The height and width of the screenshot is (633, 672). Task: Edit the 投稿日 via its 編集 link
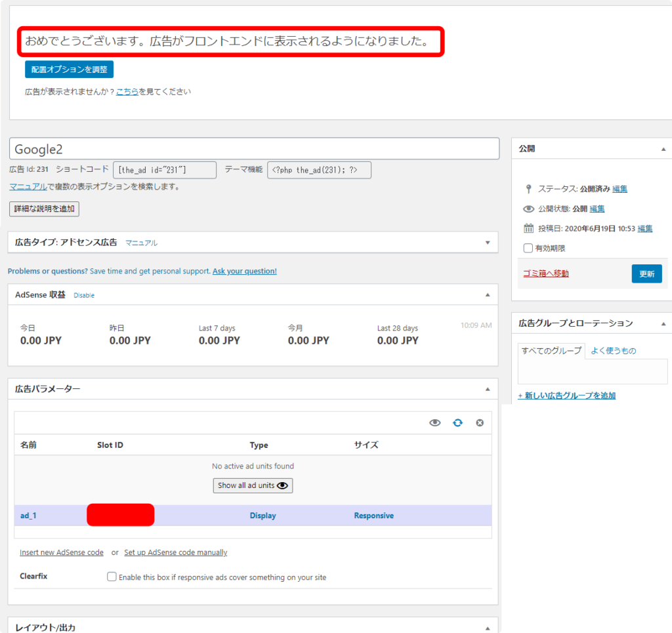tap(645, 228)
